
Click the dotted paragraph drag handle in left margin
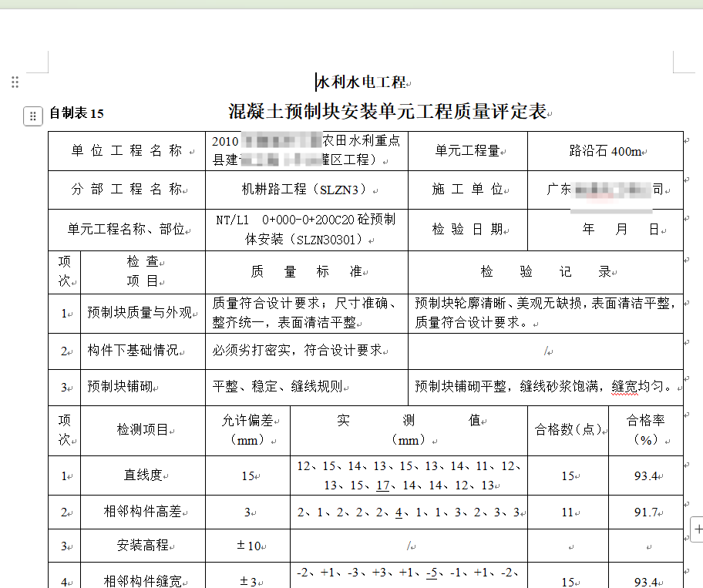(x=15, y=82)
